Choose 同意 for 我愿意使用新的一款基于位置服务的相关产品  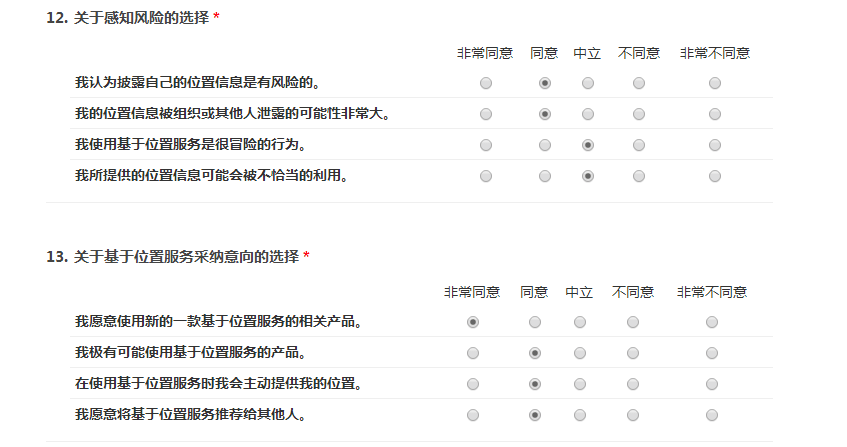coord(535,322)
